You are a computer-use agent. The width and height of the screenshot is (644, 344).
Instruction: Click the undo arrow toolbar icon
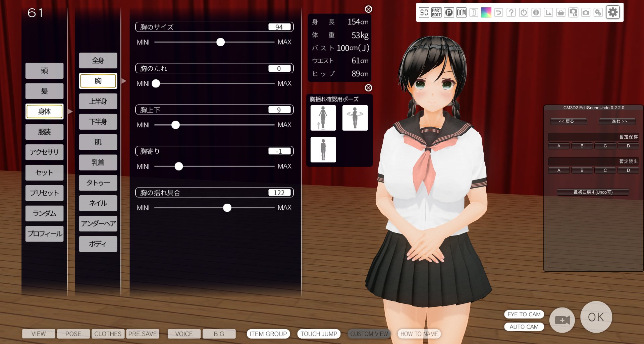(498, 13)
